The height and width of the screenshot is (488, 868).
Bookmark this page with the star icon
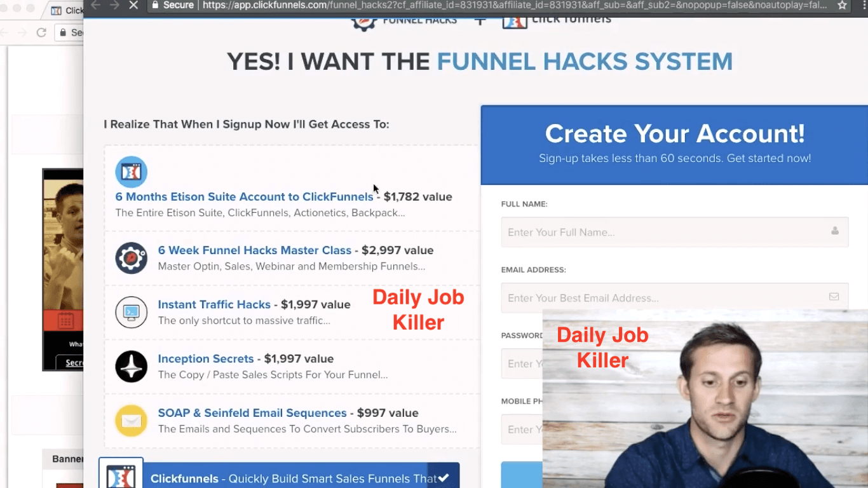(843, 5)
